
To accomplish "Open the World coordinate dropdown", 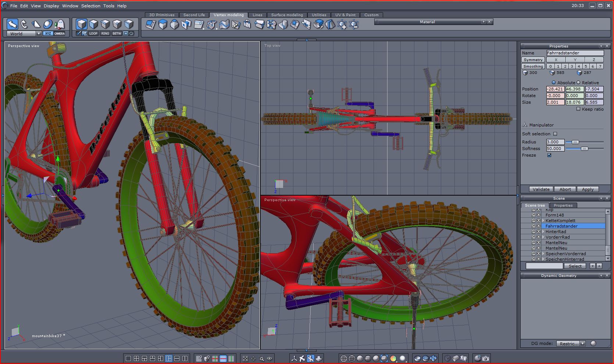I will pos(39,33).
